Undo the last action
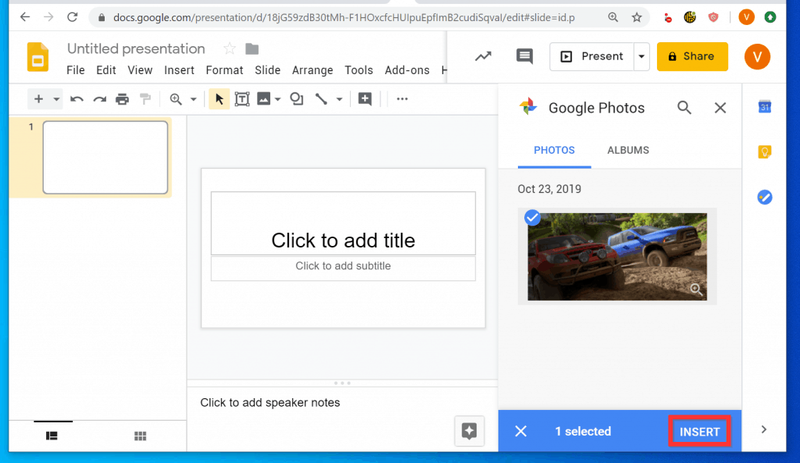Screen dimensions: 800x463 (x=77, y=99)
